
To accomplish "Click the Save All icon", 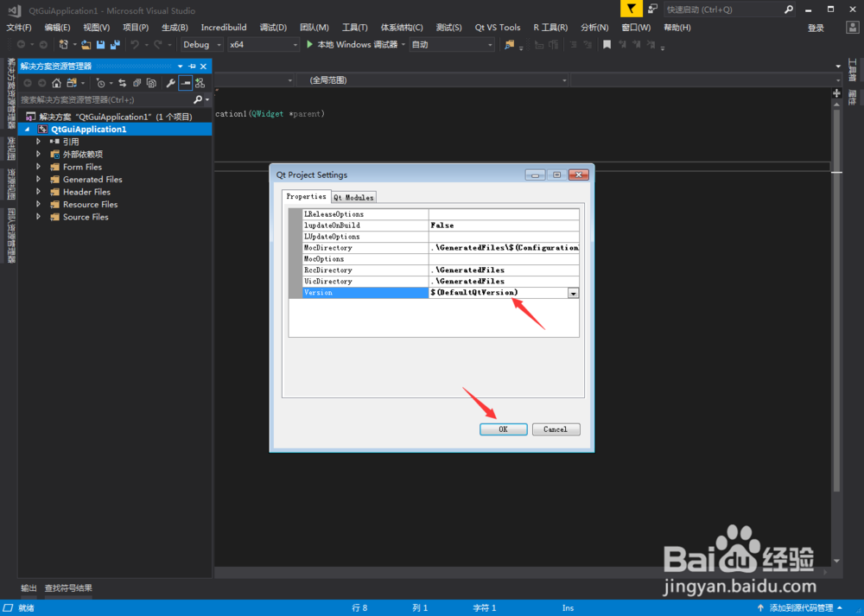I will point(115,45).
